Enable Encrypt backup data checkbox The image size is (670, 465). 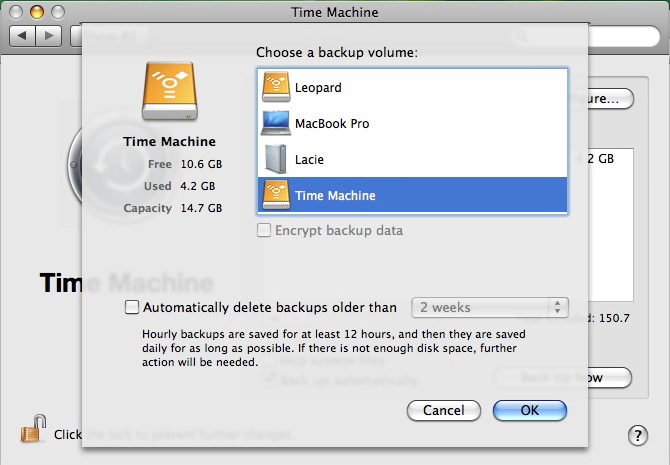[264, 230]
